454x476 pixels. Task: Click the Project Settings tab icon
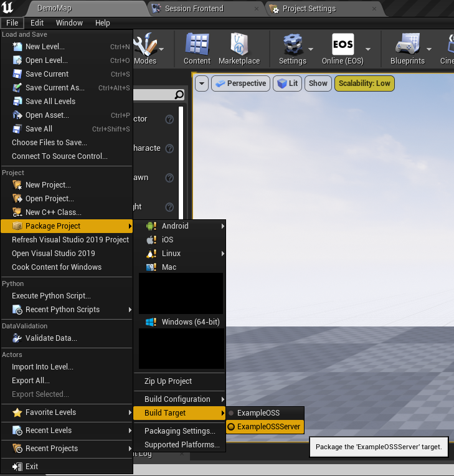274,9
